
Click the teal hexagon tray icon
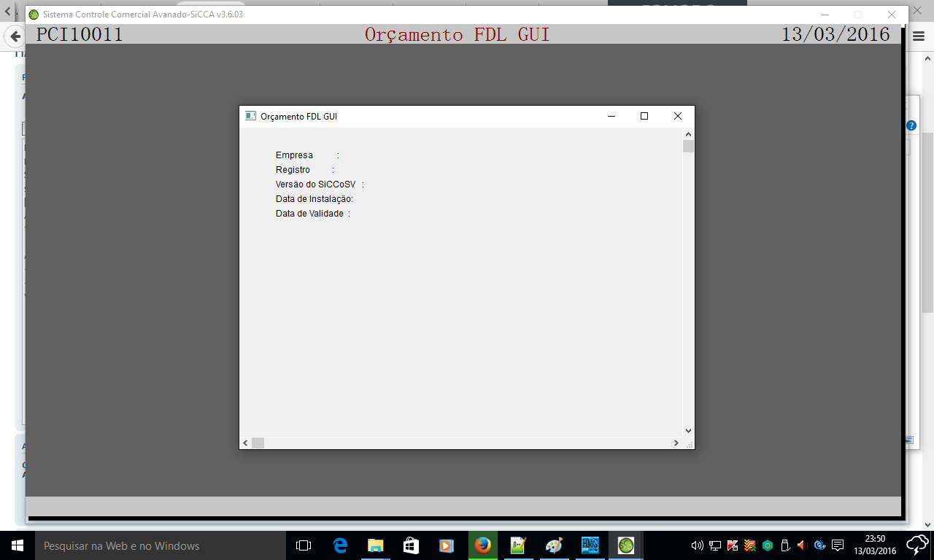768,545
